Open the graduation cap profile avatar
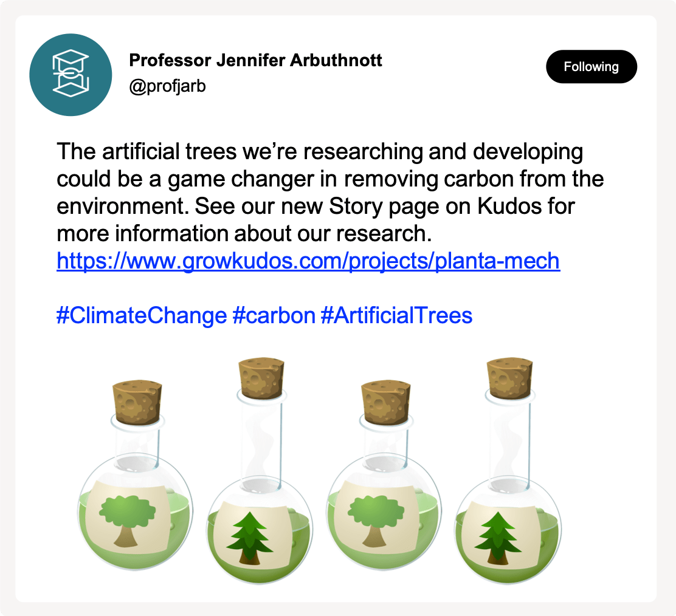This screenshot has height=616, width=676. tap(71, 75)
